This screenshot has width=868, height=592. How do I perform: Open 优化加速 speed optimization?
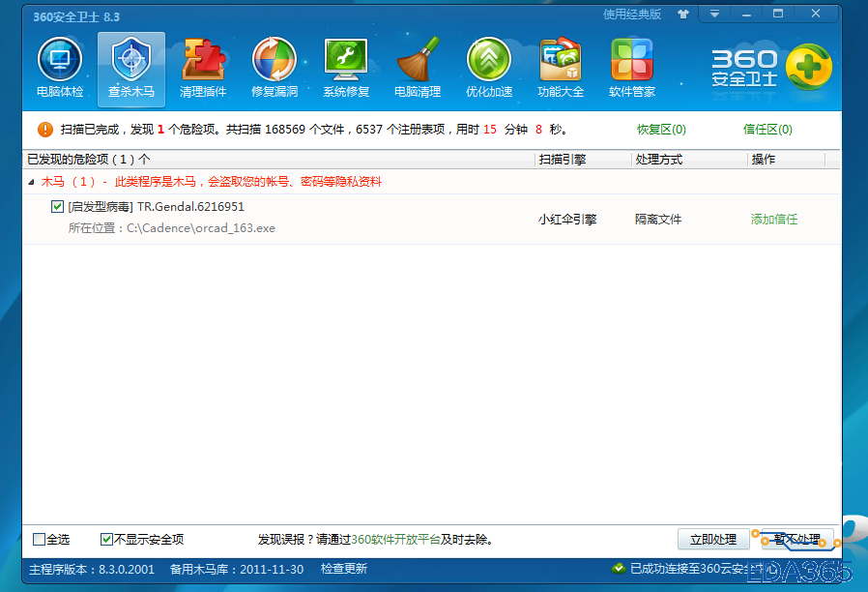pyautogui.click(x=489, y=68)
